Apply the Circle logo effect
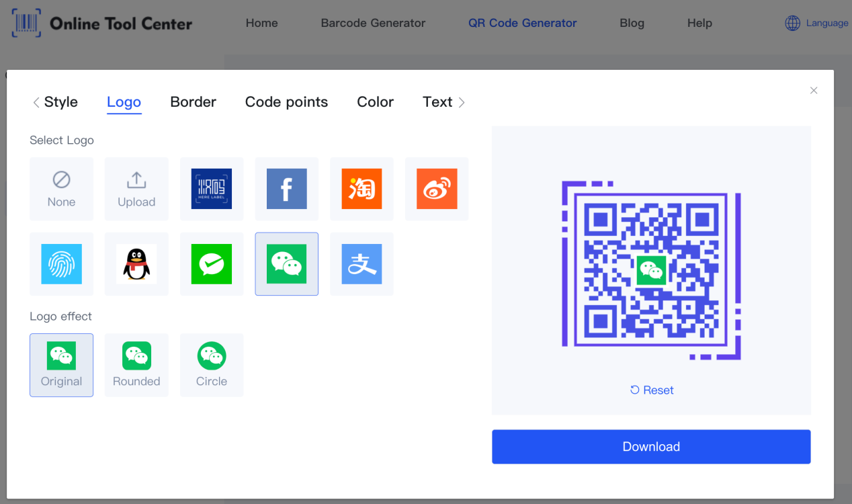This screenshot has width=852, height=504. click(x=212, y=365)
